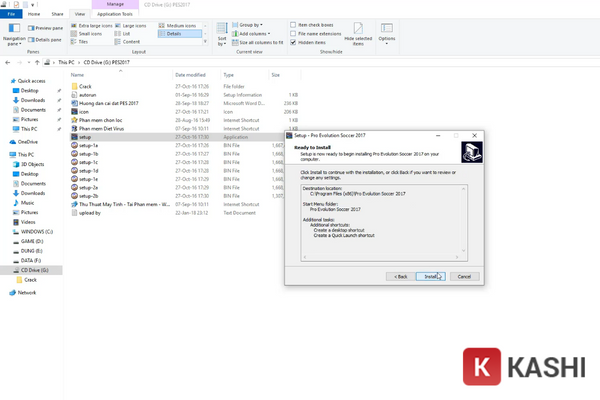The height and width of the screenshot is (400, 600).
Task: Select WINDOWS (C:) drive in navigation tree
Action: 38,230
